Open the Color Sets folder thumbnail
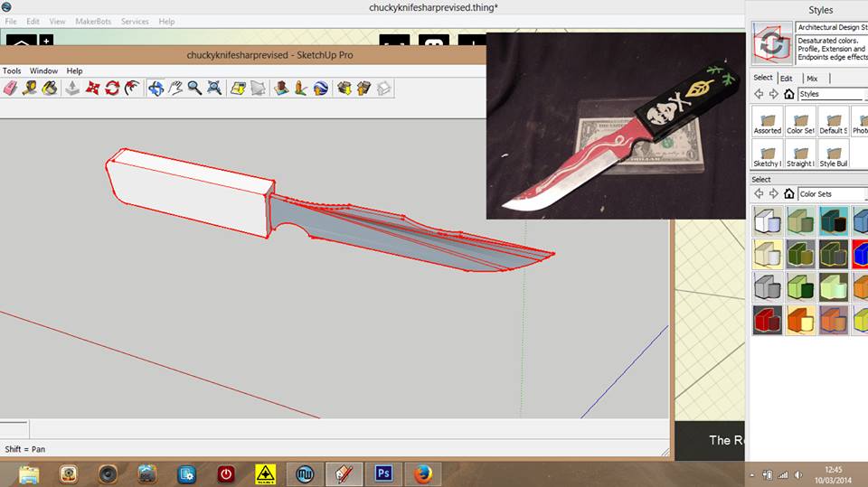 [800, 121]
